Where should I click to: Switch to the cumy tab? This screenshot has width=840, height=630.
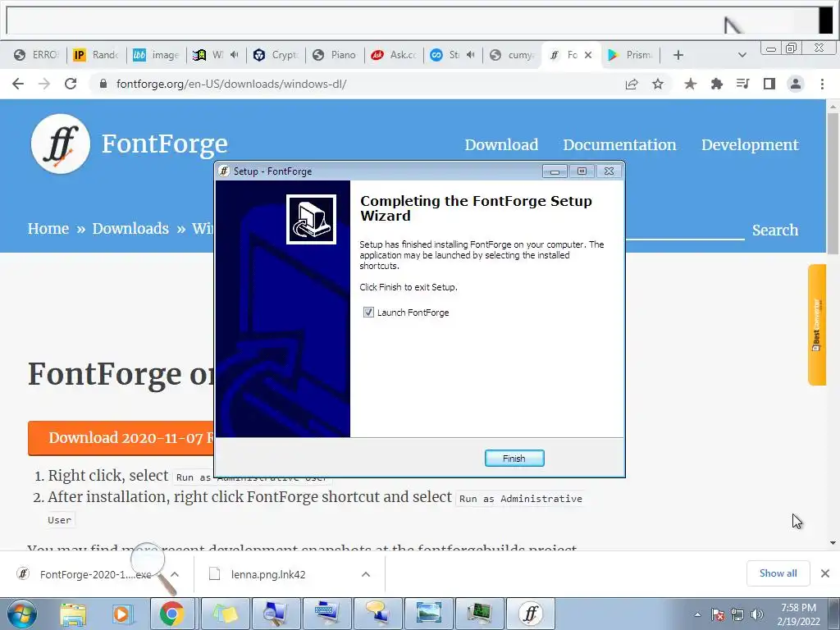pos(512,55)
